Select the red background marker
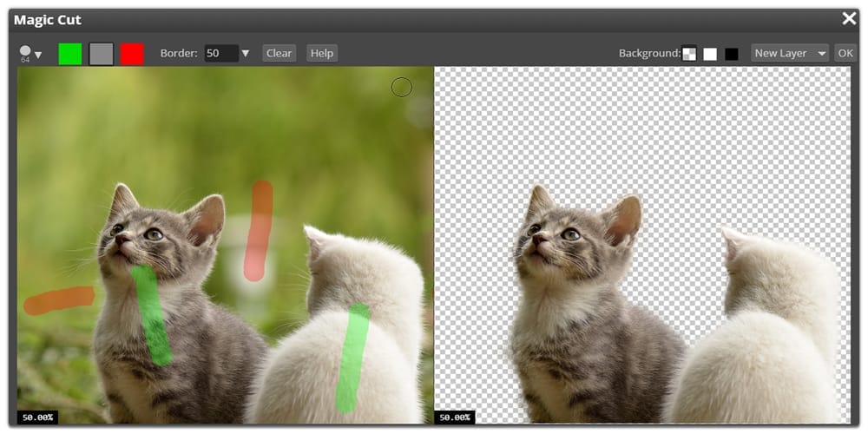The width and height of the screenshot is (868, 434). click(x=132, y=54)
